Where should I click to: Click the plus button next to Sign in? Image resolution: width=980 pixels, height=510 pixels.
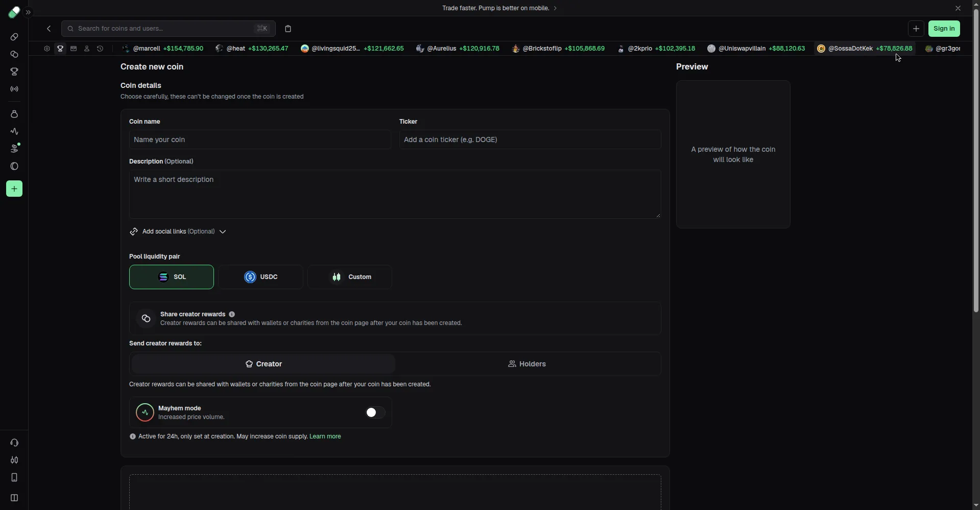pos(916,29)
